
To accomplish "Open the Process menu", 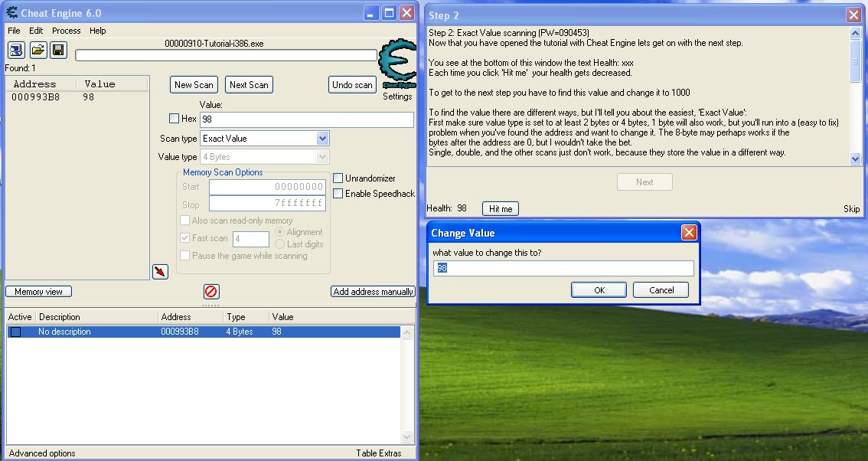I will click(66, 31).
